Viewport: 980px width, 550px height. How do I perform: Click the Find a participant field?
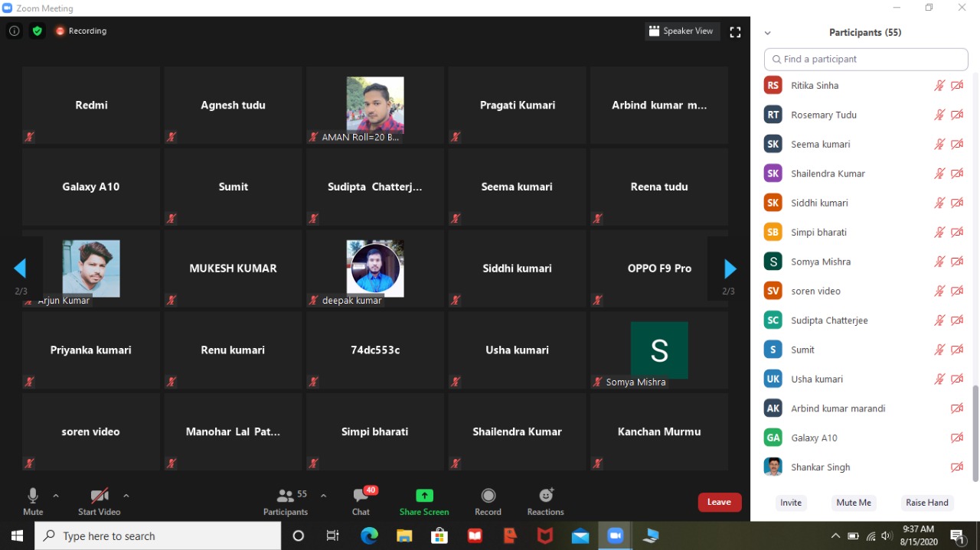[x=866, y=60]
